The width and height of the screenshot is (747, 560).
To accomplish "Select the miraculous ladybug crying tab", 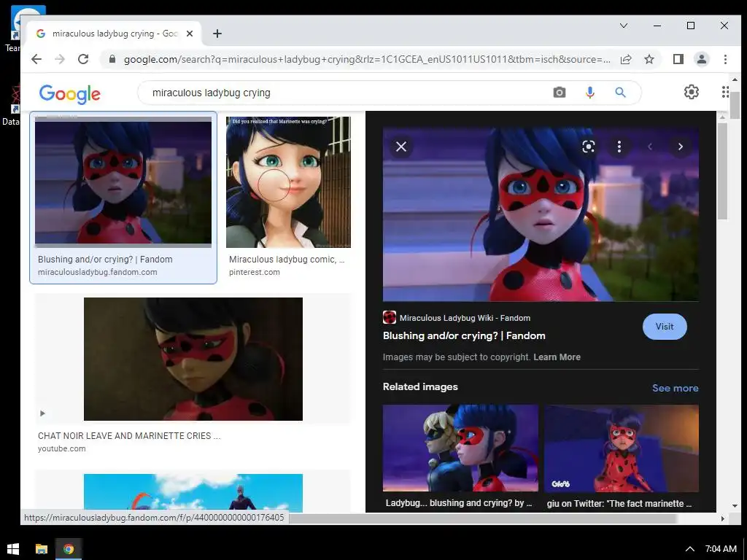I will click(x=115, y=34).
